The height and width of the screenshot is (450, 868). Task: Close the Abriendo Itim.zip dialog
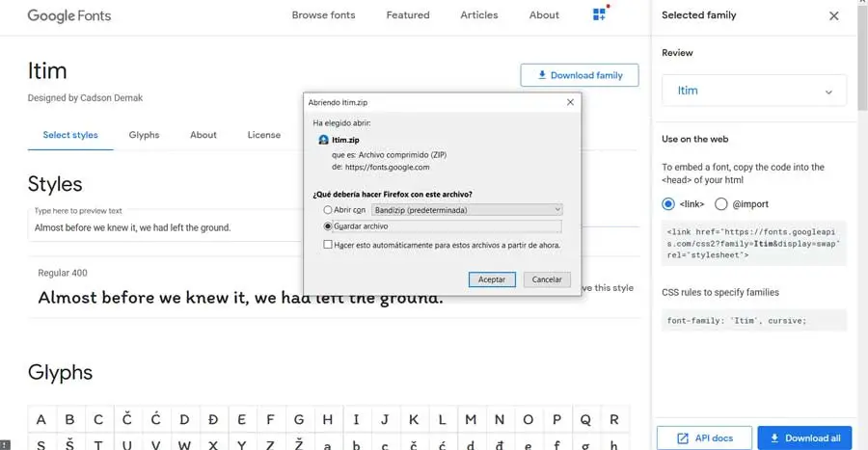[x=570, y=102]
